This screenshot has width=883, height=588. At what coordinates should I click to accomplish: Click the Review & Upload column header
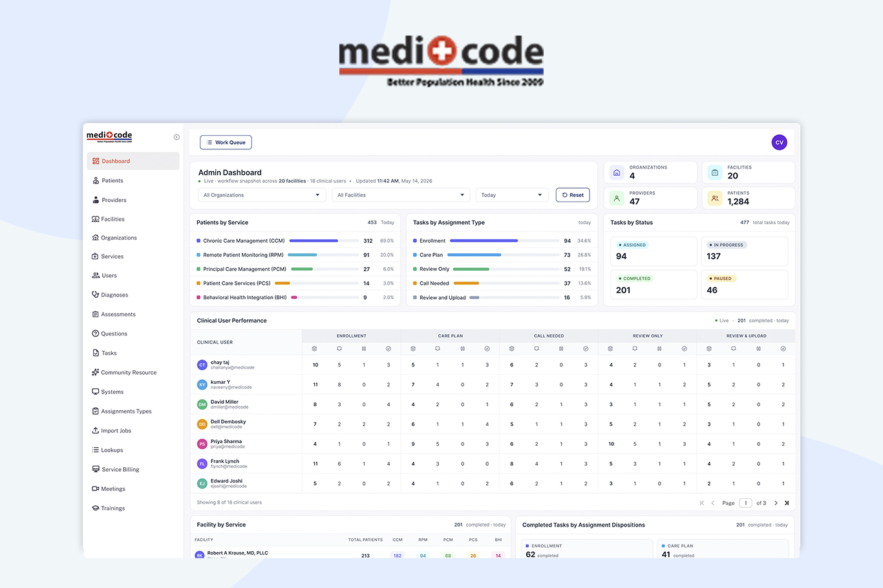pyautogui.click(x=747, y=336)
